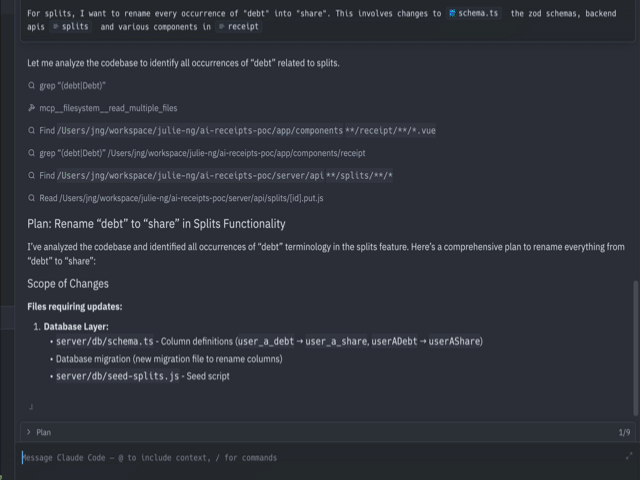Click search icon beside Find receipt vue files
The height and width of the screenshot is (480, 640).
[x=31, y=130]
